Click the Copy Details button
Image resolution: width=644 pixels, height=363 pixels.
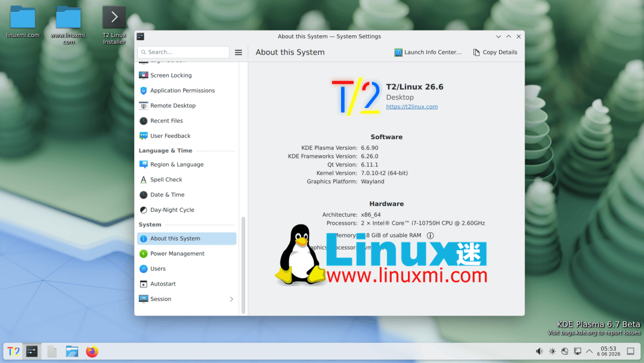click(496, 52)
